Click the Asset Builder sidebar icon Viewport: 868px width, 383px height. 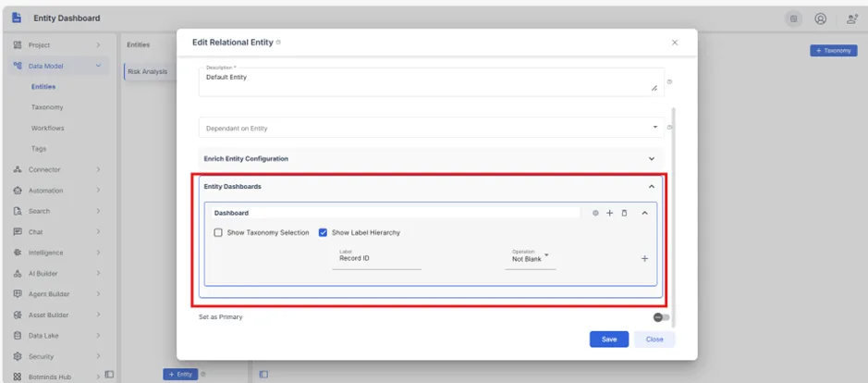(18, 315)
